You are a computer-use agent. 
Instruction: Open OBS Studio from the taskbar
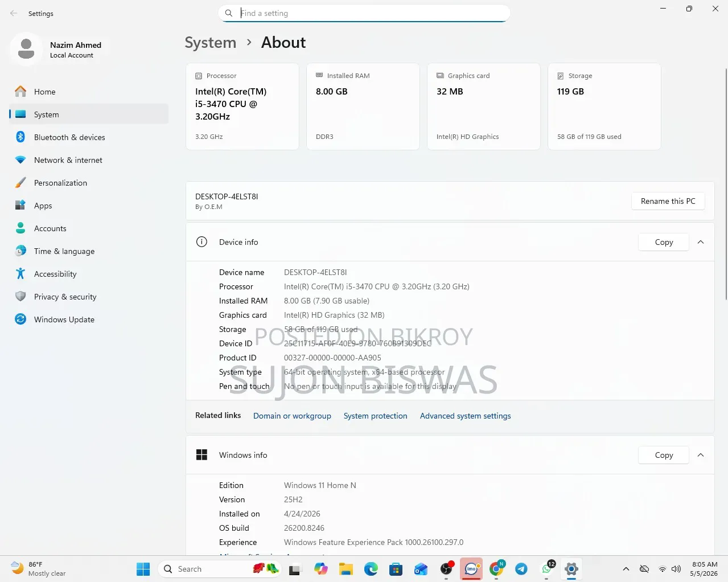pyautogui.click(x=446, y=569)
